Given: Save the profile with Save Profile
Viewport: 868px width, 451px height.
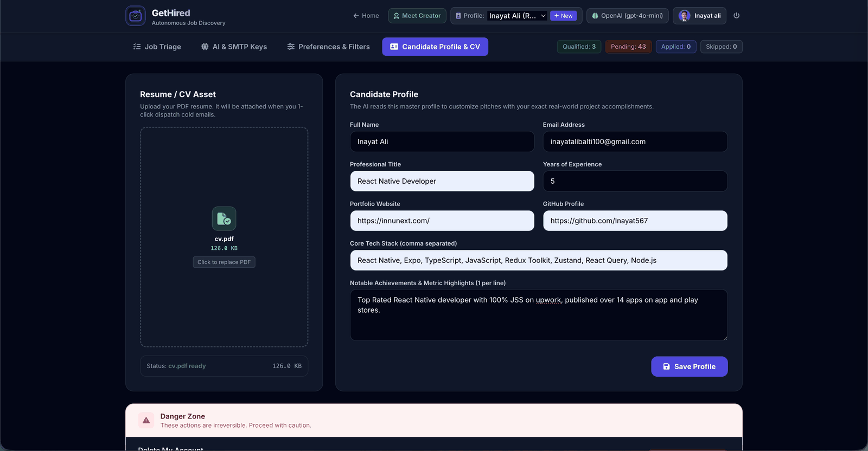Looking at the screenshot, I should [690, 366].
